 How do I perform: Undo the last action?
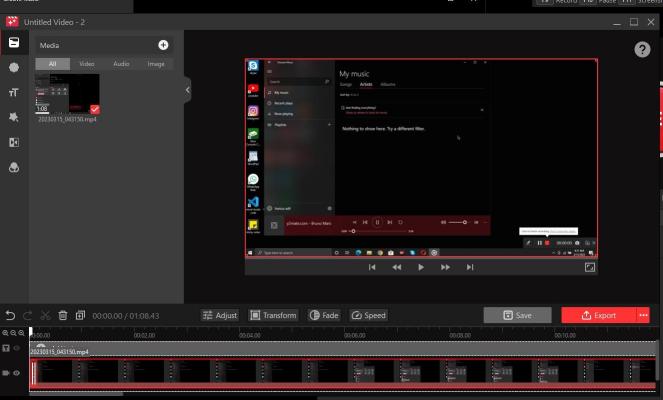pyautogui.click(x=11, y=315)
